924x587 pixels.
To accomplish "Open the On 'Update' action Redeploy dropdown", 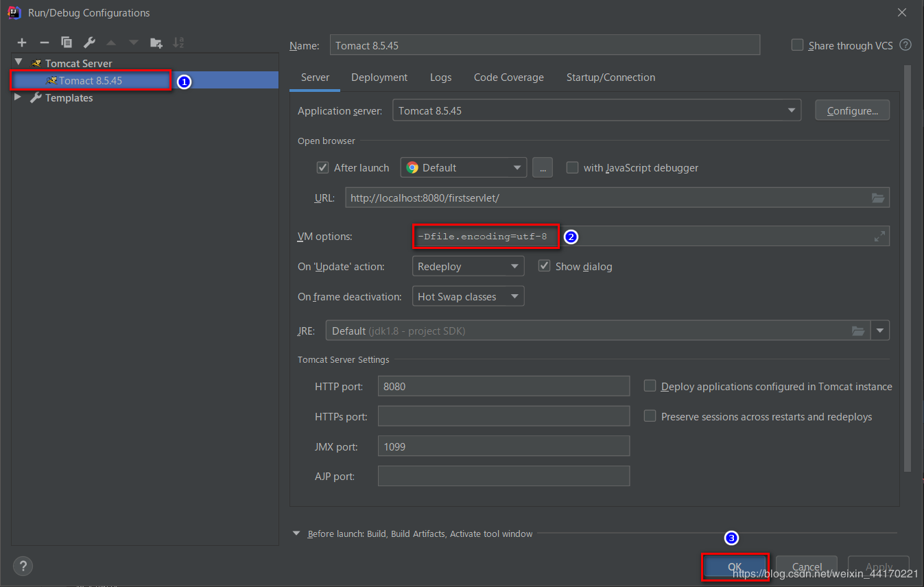I will coord(468,266).
